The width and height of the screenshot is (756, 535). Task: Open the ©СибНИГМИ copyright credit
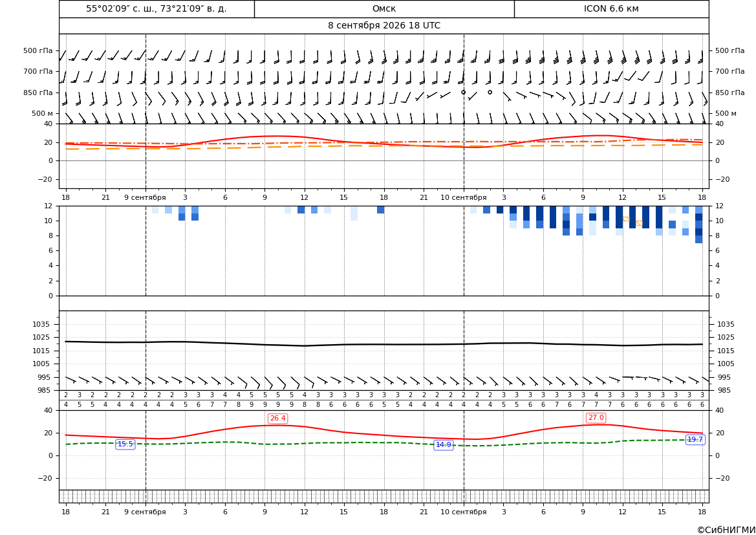(x=726, y=530)
